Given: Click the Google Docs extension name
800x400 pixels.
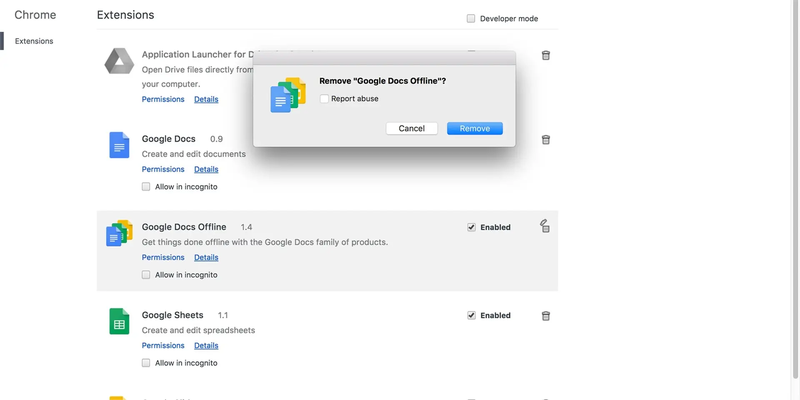Looking at the screenshot, I should pyautogui.click(x=168, y=139).
